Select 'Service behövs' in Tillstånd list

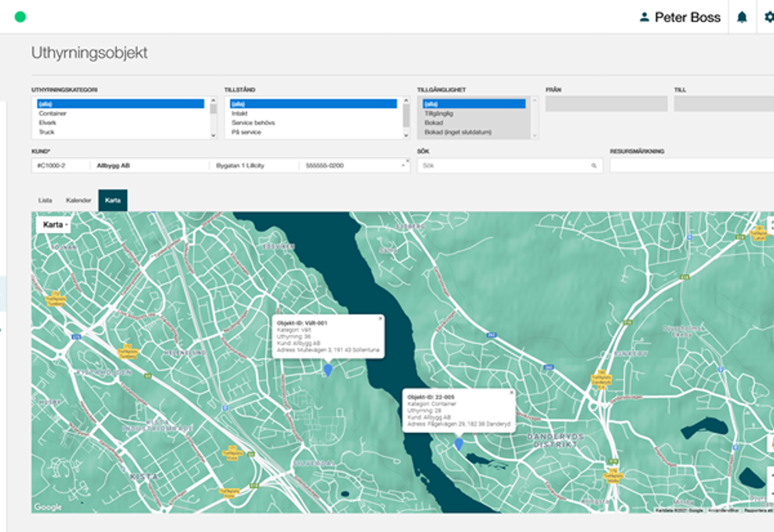pos(253,123)
